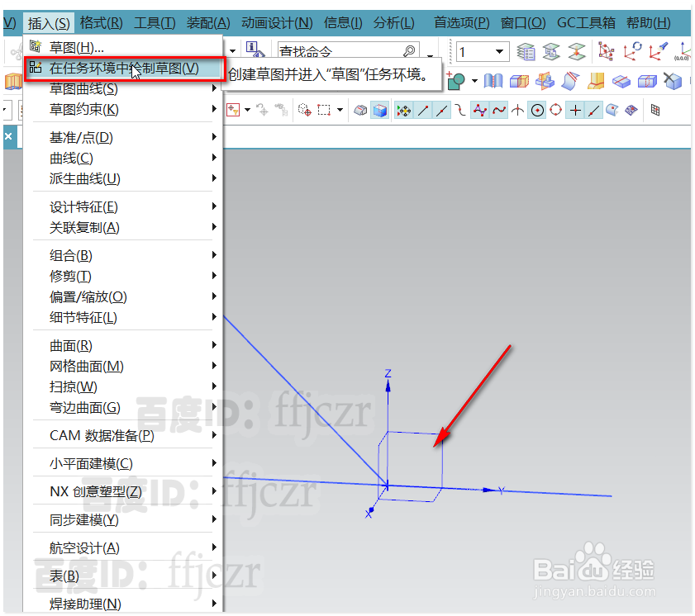Toggle Pole snap with the purple zigzag

(480, 111)
